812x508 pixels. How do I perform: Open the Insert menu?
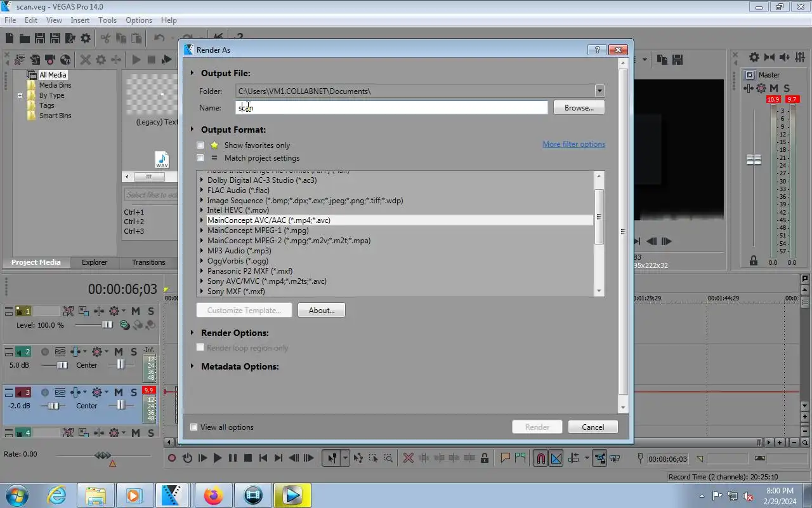pos(80,20)
